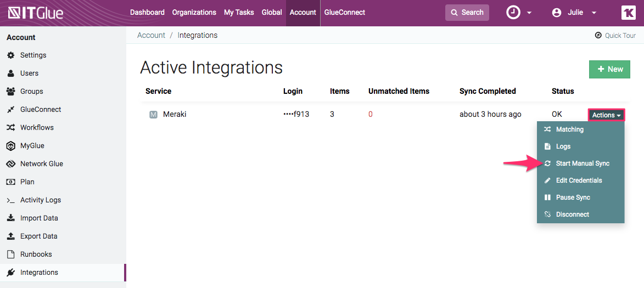Click the Julie user avatar icon
The width and height of the screenshot is (644, 288).
tap(557, 13)
